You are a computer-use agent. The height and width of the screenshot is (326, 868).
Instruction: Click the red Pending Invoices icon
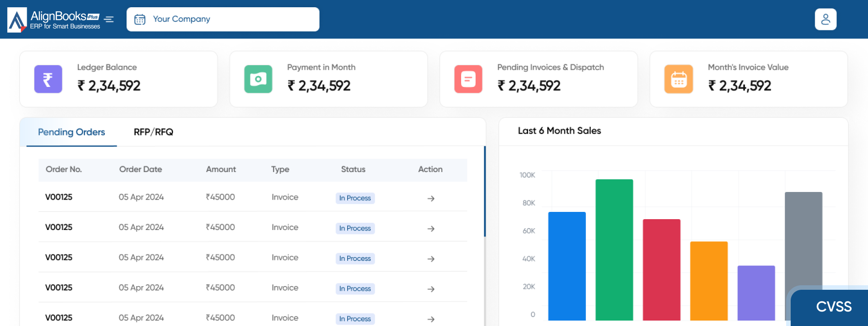468,79
